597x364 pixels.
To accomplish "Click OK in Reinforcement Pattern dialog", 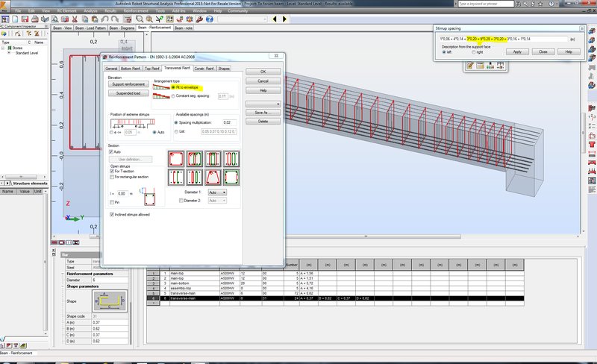I will pos(263,72).
